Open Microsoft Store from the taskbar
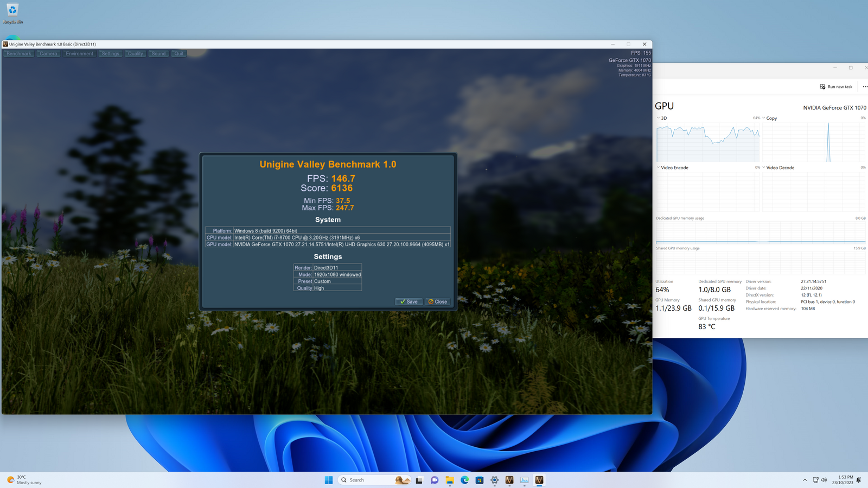 (x=479, y=480)
